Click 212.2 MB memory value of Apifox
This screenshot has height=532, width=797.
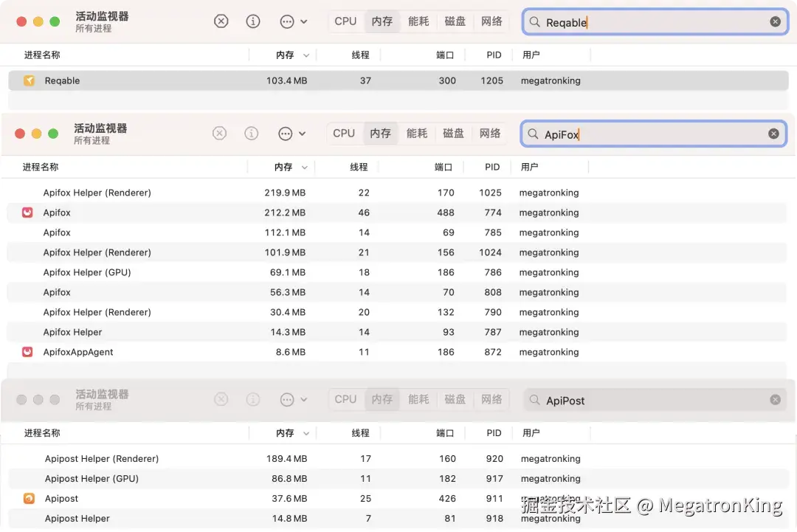[285, 213]
